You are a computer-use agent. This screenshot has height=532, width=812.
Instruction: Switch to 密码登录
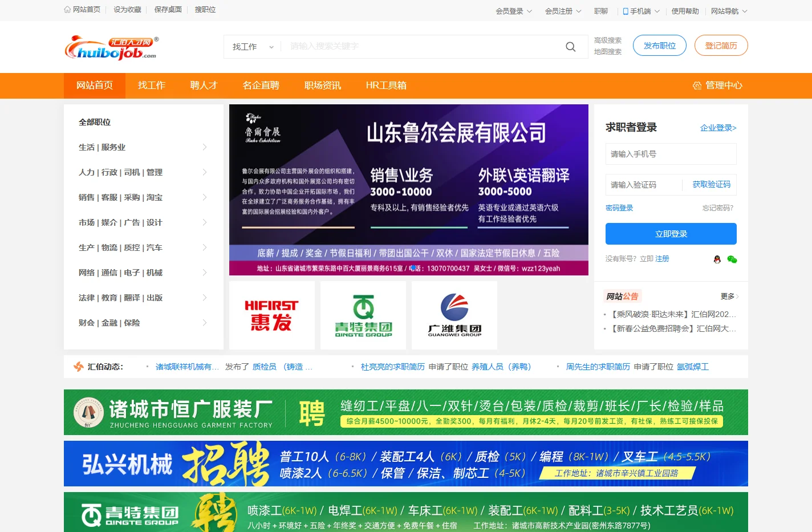tap(619, 208)
